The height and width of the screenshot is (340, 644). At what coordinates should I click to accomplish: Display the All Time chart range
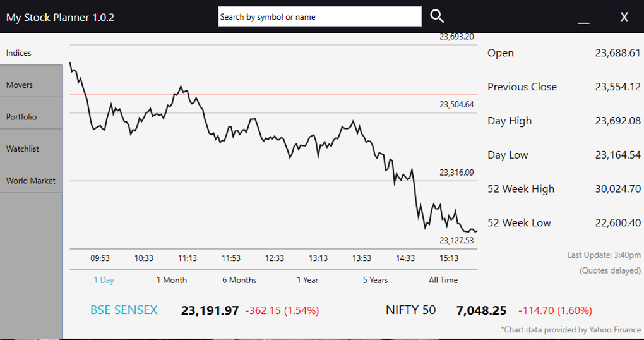point(443,280)
